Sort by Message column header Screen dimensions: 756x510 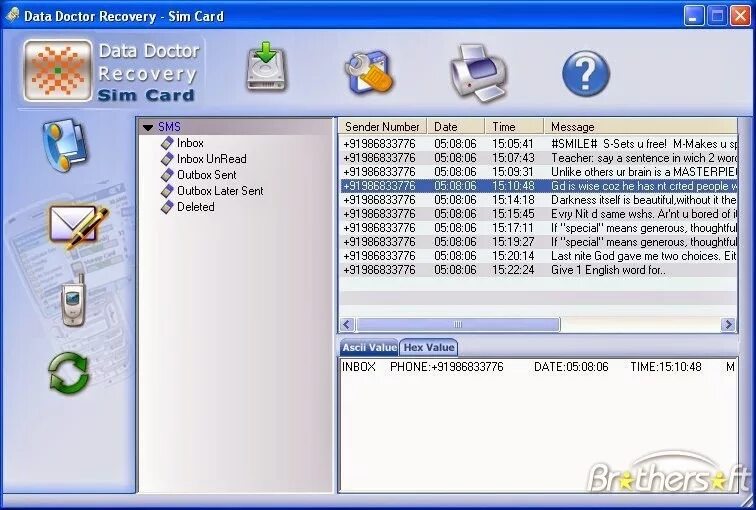tap(641, 126)
